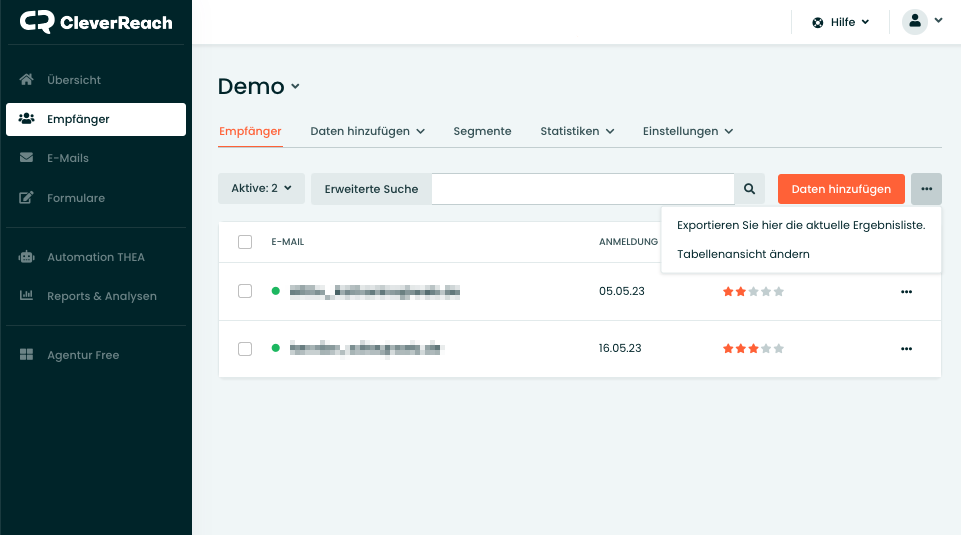
Task: Open blurred email of 05.05.23 recipient
Action: (374, 292)
